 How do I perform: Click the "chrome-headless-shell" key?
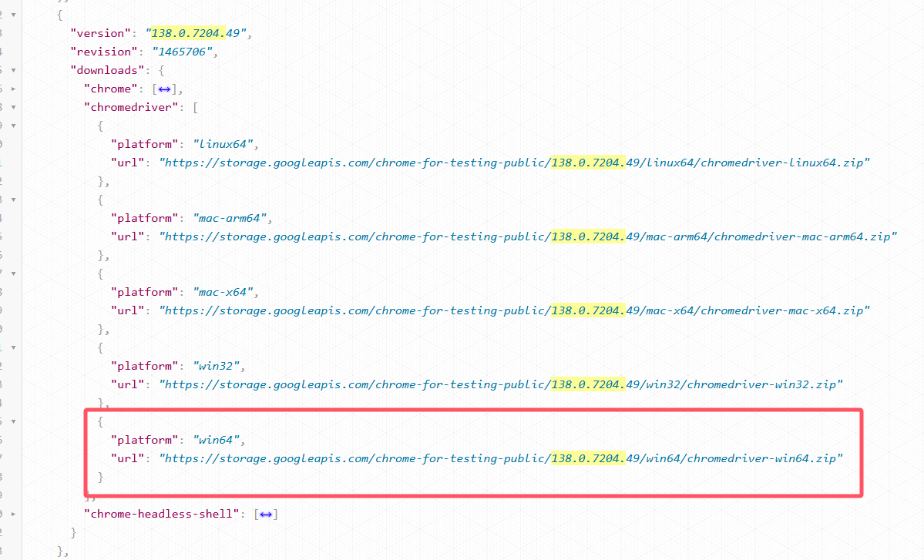click(x=162, y=514)
